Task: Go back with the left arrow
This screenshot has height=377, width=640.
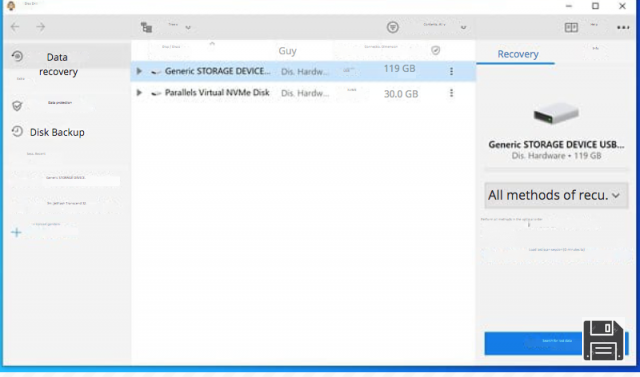Action: (x=15, y=27)
